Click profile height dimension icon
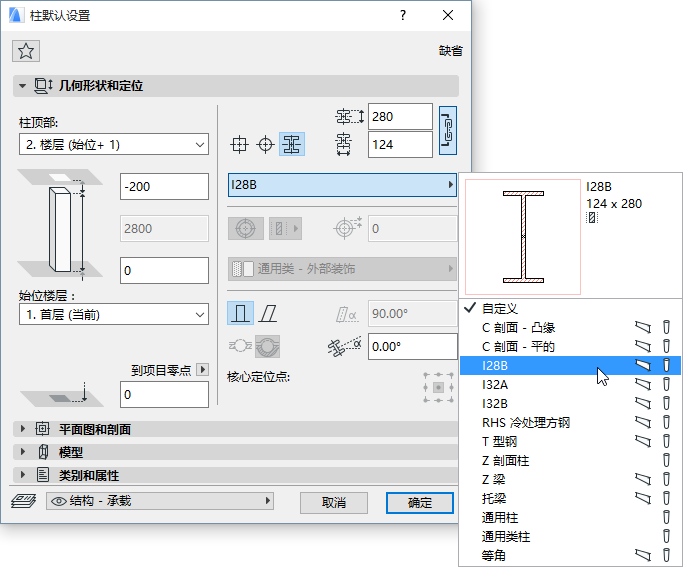Screen dimensions: 683x567 pyautogui.click(x=349, y=117)
